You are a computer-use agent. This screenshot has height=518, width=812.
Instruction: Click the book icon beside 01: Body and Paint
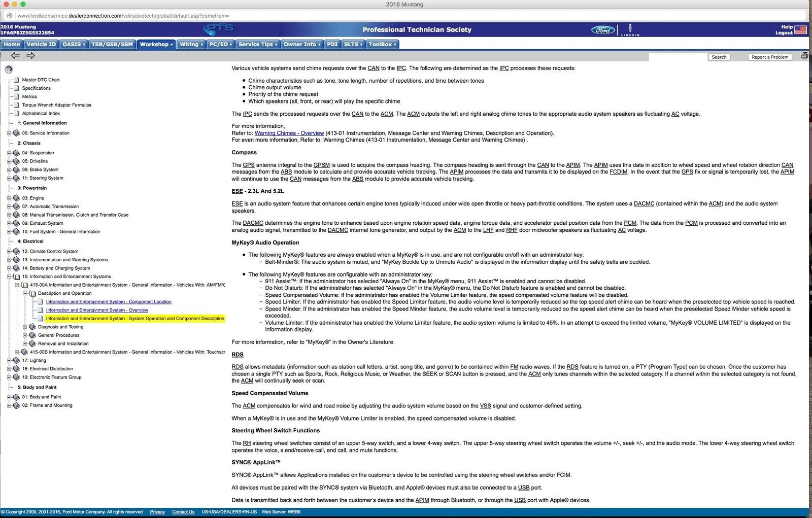pyautogui.click(x=16, y=397)
